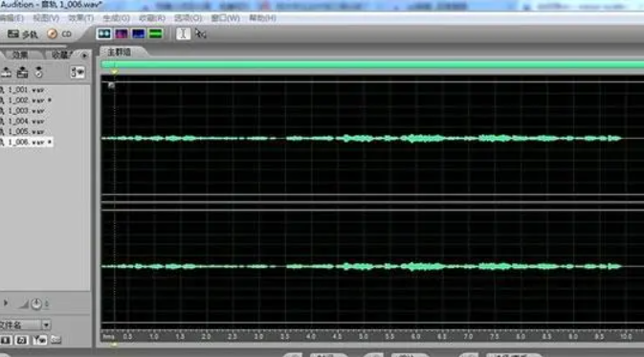Open the sort-by 文件名 dropdown
The height and width of the screenshot is (357, 644).
point(26,325)
